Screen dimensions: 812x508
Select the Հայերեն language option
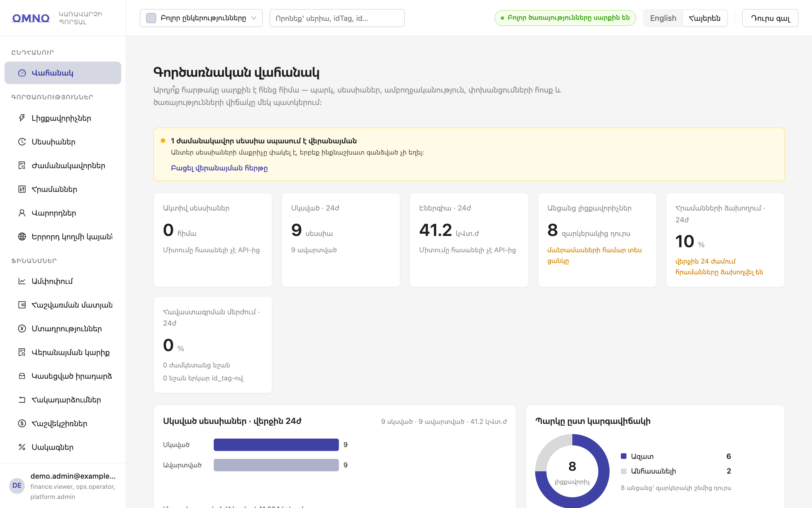click(x=704, y=18)
